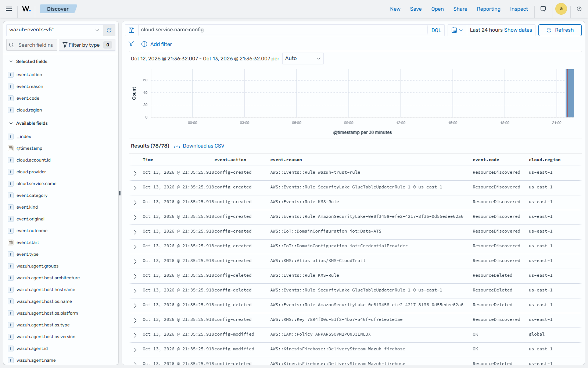
Task: Click the Discover breadcrumb tab
Action: click(58, 9)
